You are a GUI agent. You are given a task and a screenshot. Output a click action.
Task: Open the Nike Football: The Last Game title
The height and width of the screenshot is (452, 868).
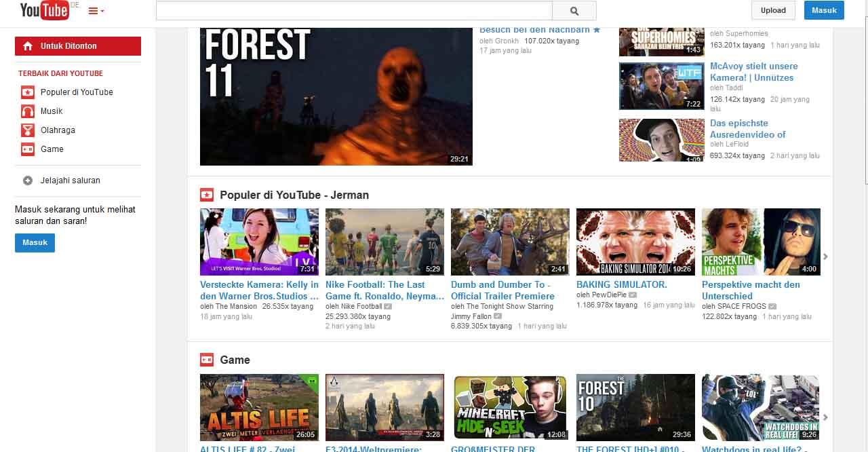pos(385,290)
